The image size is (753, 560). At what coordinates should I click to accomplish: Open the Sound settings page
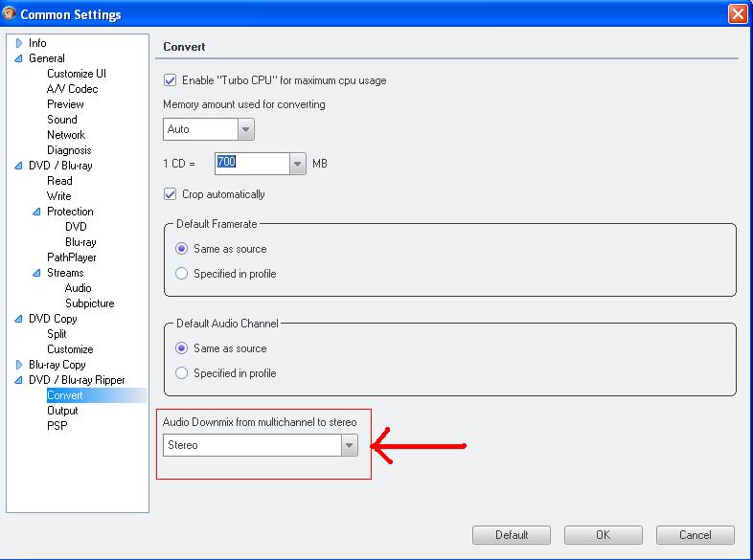tap(62, 120)
